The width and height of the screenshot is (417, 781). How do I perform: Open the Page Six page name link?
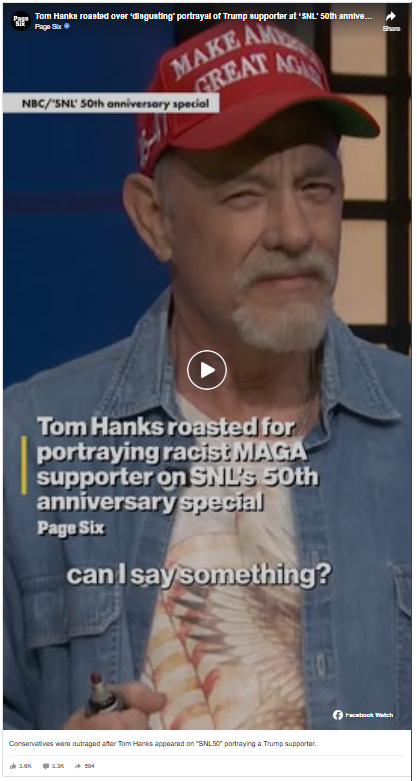[48, 26]
